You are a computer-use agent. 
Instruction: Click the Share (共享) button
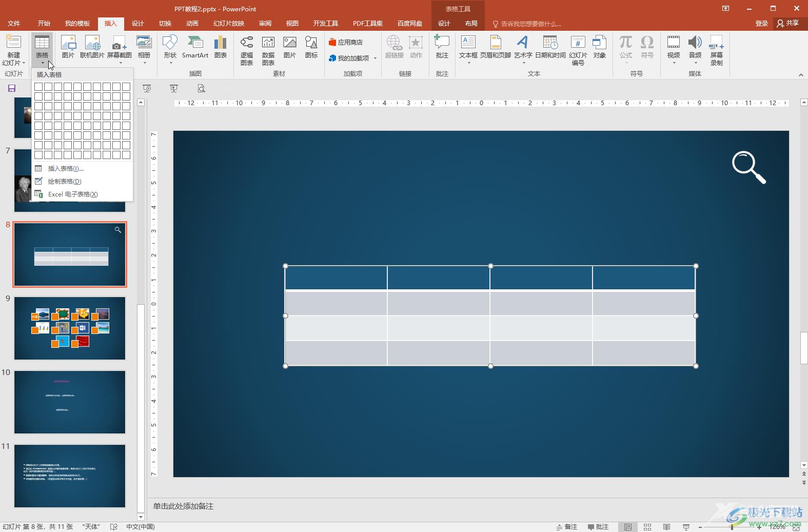click(789, 24)
